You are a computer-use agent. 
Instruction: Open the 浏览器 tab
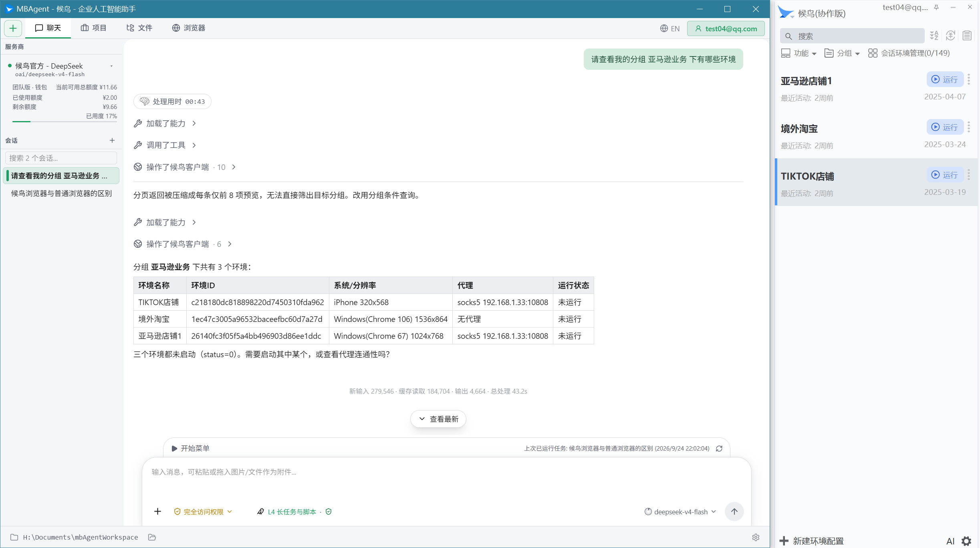[x=189, y=28]
